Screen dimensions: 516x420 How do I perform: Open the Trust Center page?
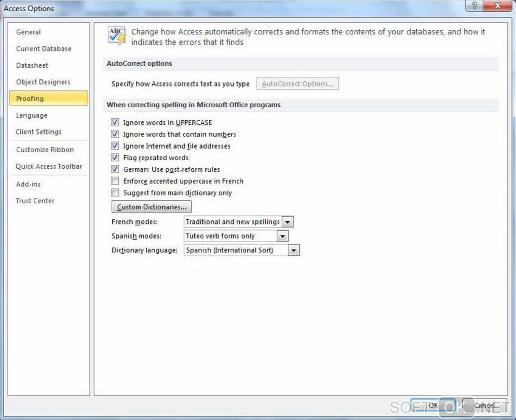[x=49, y=201]
